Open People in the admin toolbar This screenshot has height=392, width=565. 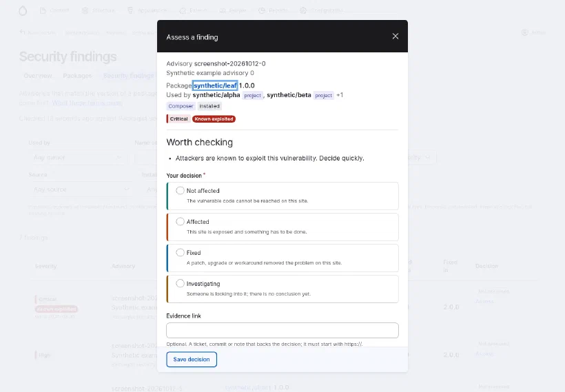tap(232, 10)
